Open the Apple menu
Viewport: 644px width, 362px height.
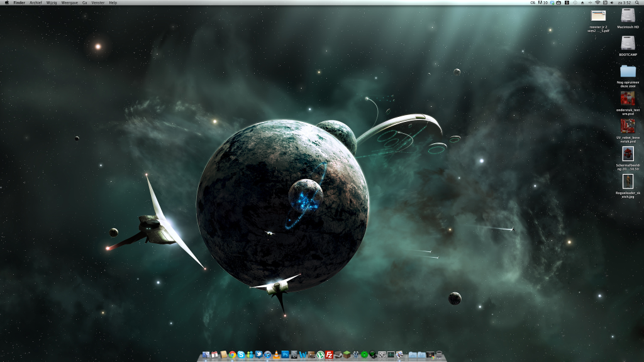(6, 3)
